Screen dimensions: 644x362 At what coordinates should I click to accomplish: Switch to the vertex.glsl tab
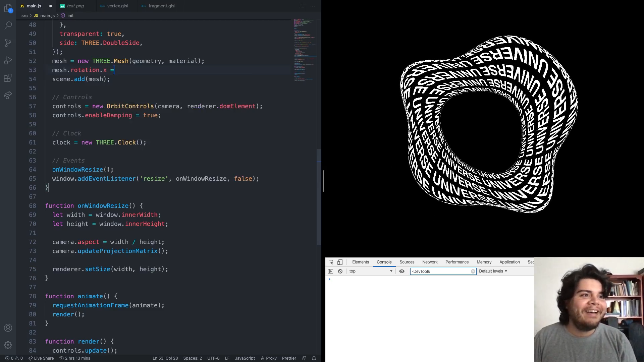pos(117,6)
